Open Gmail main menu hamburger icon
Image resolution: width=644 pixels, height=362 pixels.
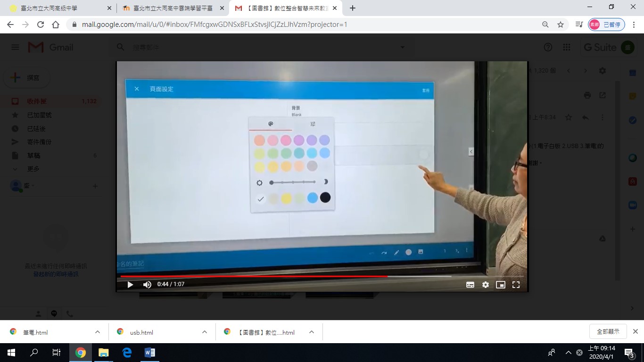[x=15, y=47]
